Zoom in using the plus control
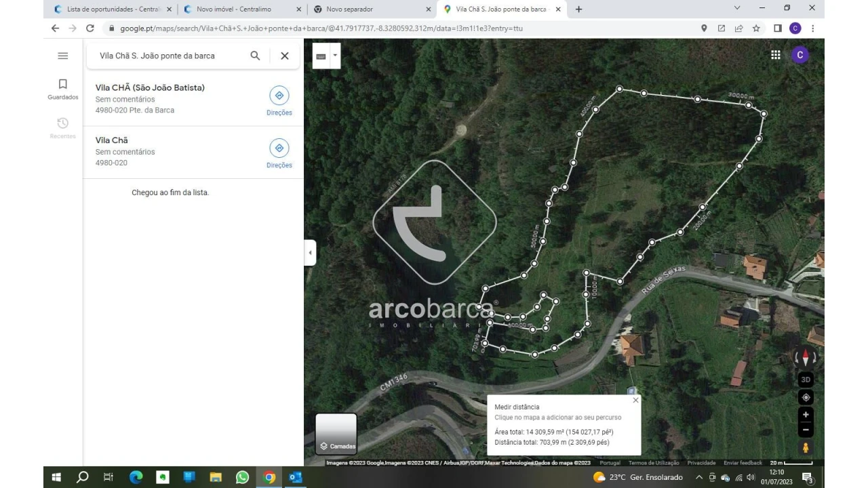868x488 pixels. (805, 414)
